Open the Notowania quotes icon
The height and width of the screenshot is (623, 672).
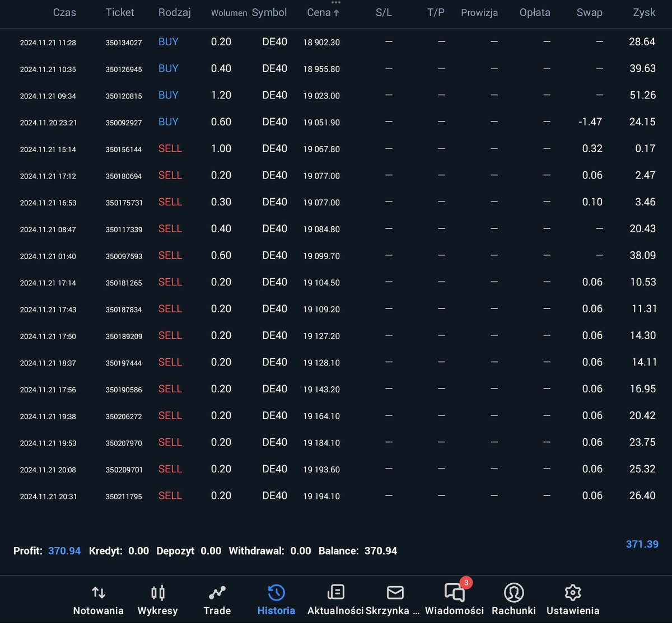99,592
